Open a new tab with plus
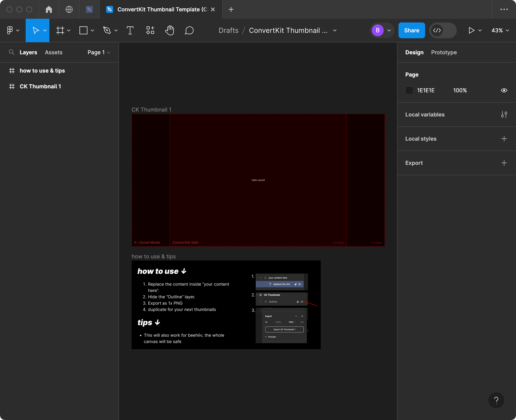The height and width of the screenshot is (420, 516). point(231,9)
